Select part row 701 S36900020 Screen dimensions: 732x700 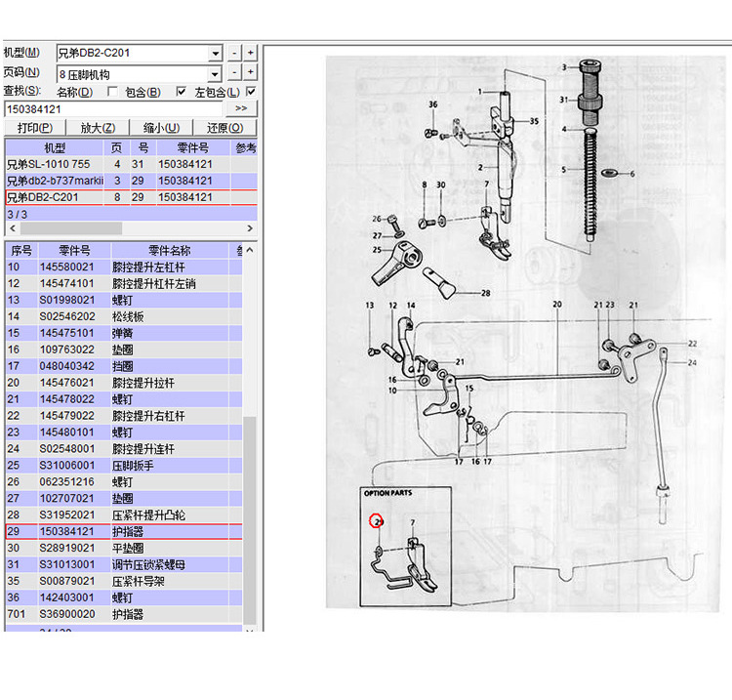(x=124, y=614)
